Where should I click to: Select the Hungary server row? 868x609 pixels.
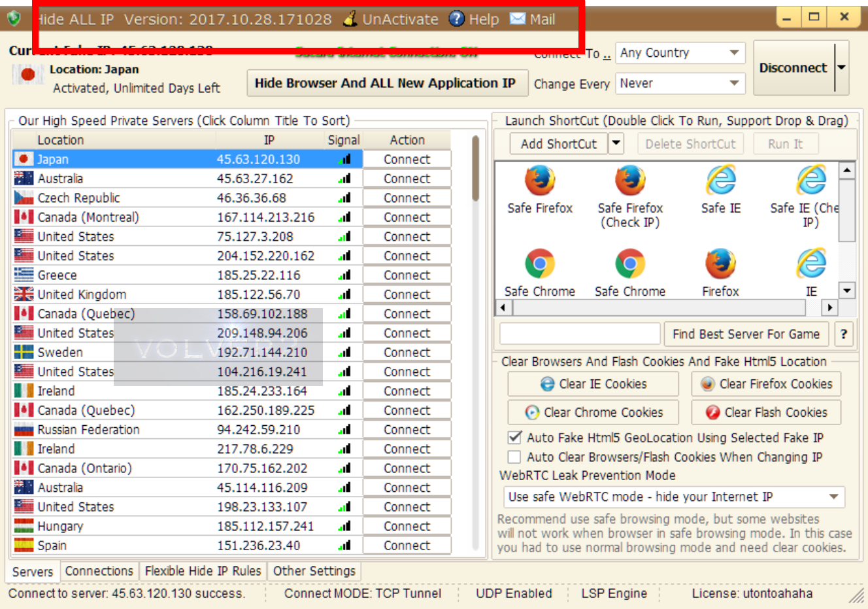point(231,526)
